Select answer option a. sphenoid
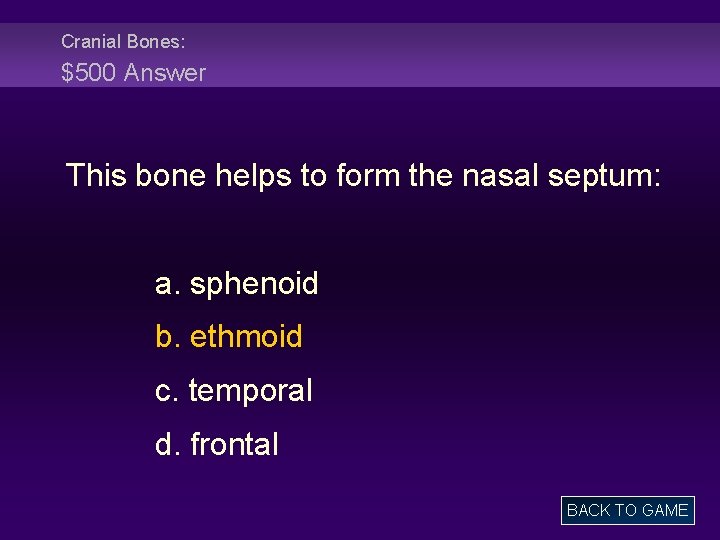Image resolution: width=720 pixels, height=540 pixels. point(236,284)
